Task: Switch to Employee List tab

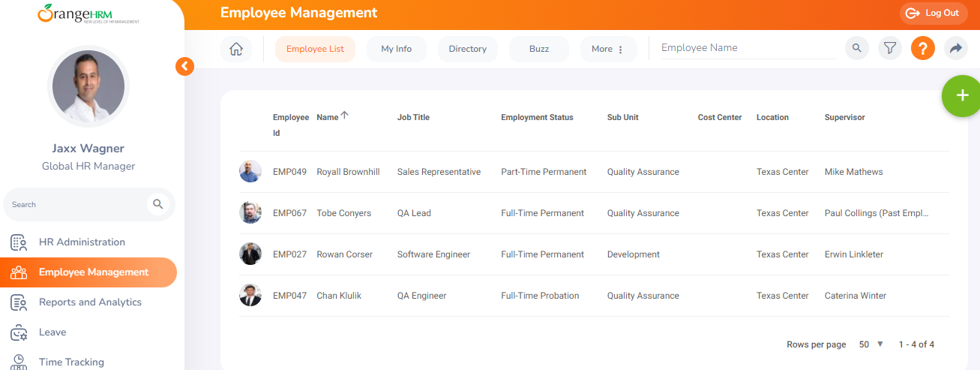Action: [x=315, y=49]
